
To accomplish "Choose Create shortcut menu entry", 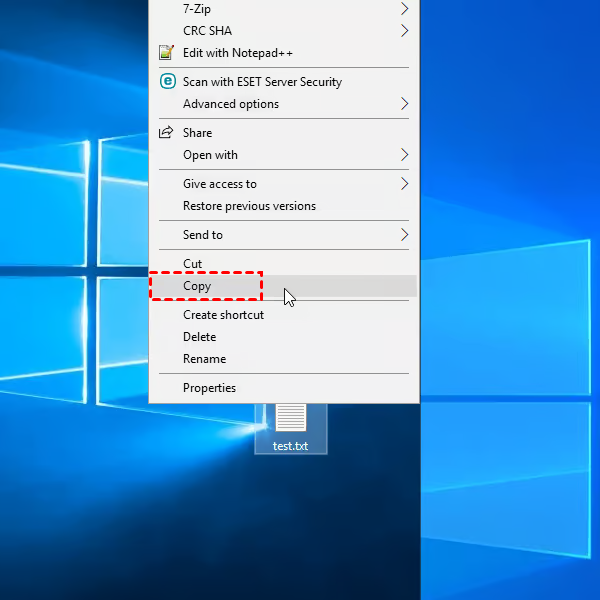I will click(x=223, y=315).
